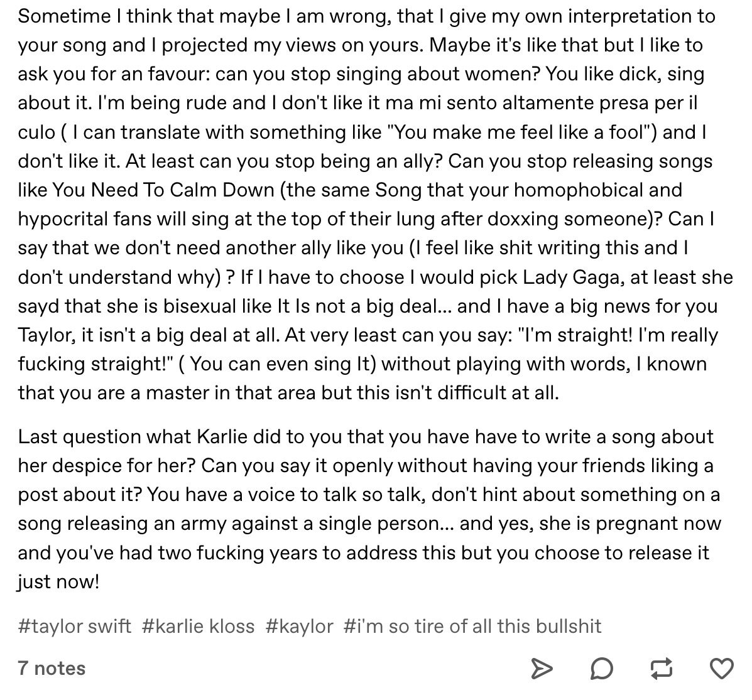Image resolution: width=752 pixels, height=700 pixels.
Task: Click the text "she is pregnant now"
Action: pos(630,523)
